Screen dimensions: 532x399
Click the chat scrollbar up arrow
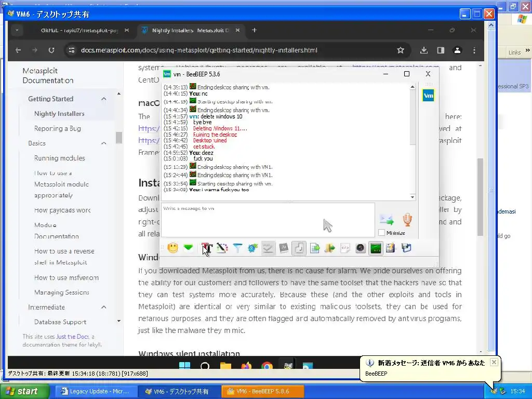coord(413,87)
